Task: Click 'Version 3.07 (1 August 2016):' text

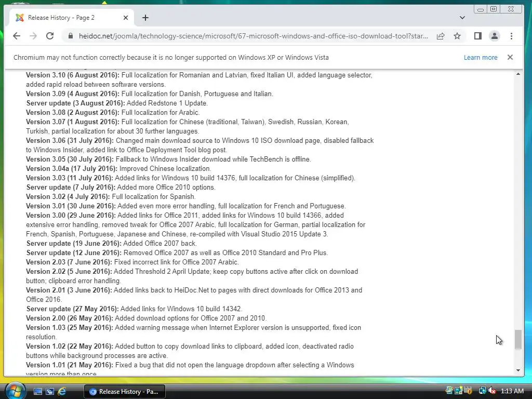Action: [73, 122]
